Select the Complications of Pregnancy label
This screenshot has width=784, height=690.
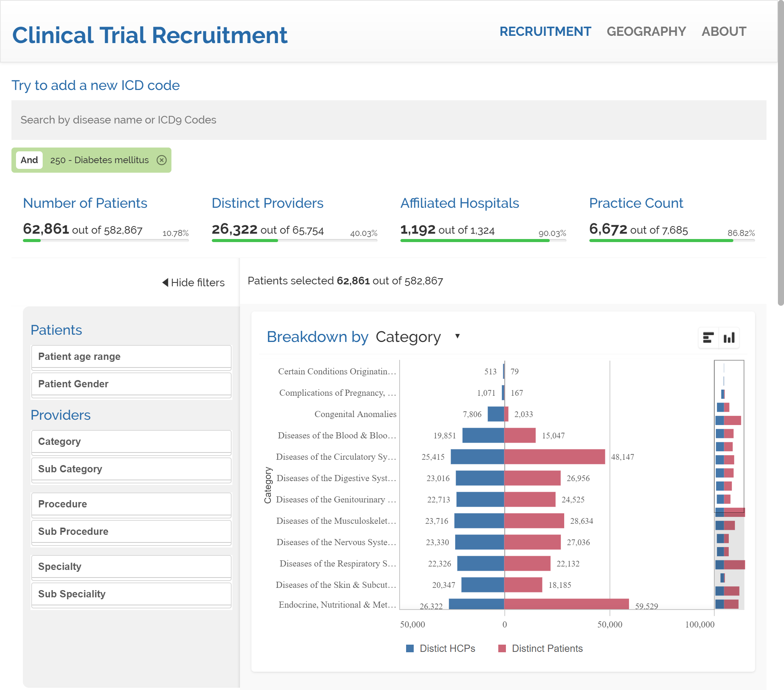(x=338, y=393)
